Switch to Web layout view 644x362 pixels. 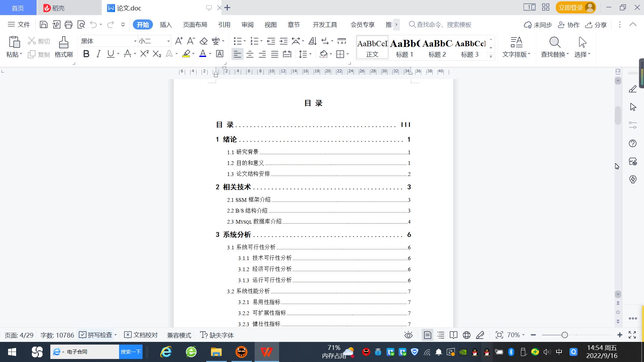(466, 335)
